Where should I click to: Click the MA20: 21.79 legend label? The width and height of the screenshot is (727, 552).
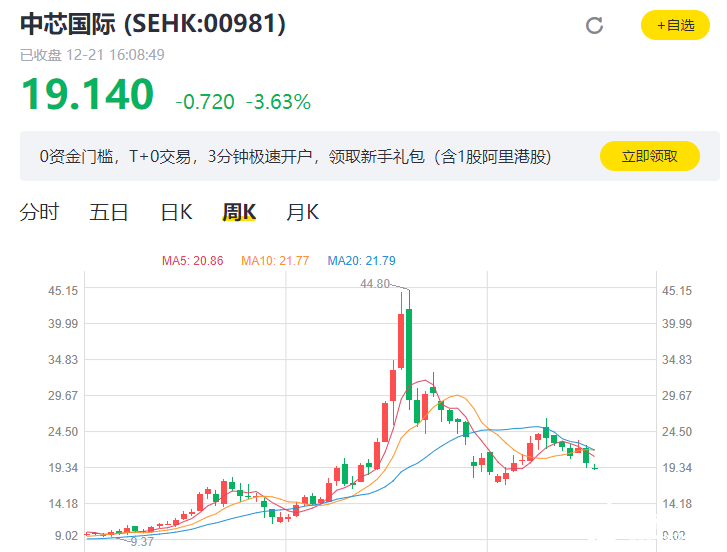click(362, 261)
